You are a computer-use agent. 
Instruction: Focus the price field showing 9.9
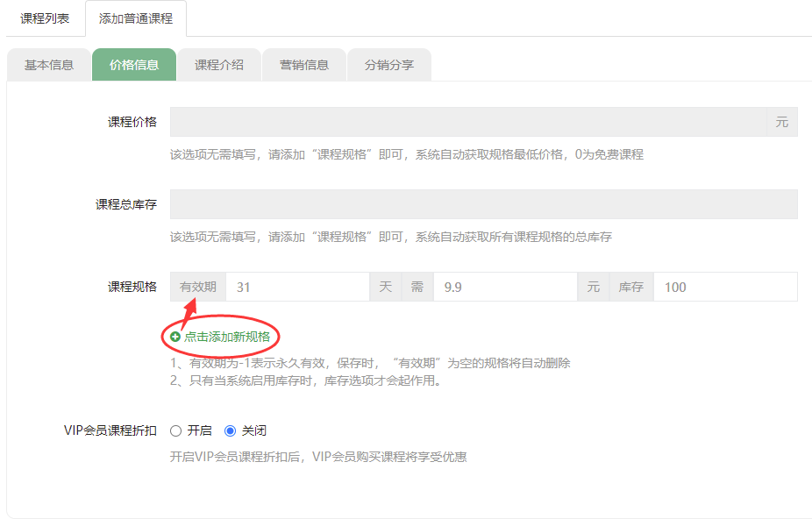tap(505, 287)
